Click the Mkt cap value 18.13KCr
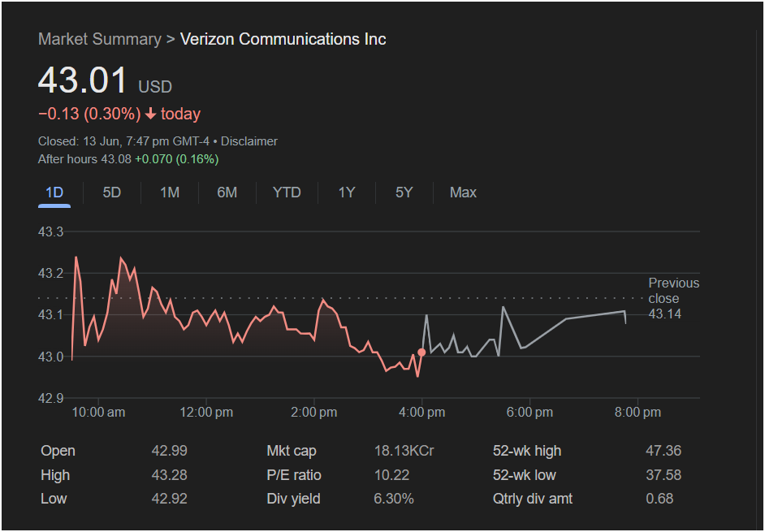 pyautogui.click(x=404, y=451)
